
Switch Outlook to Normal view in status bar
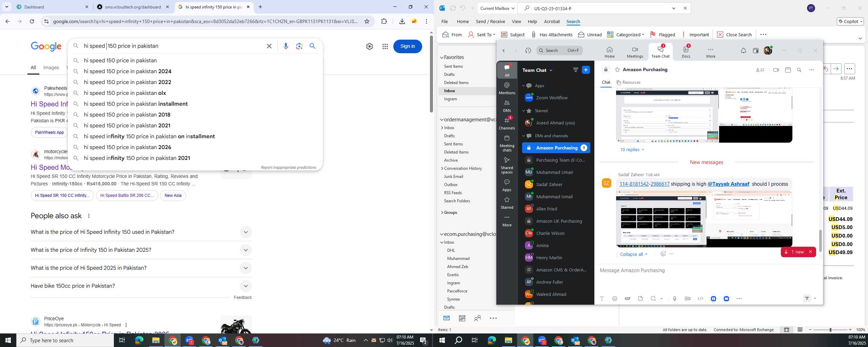[x=786, y=330]
